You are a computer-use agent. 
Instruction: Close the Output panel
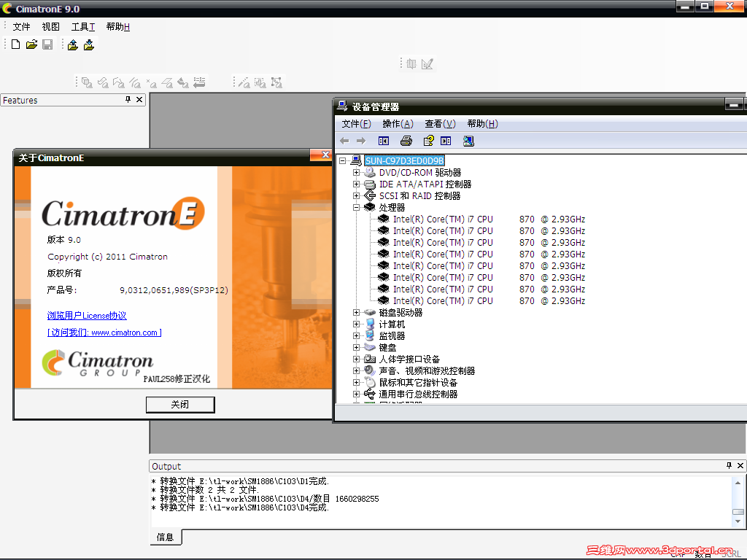click(740, 466)
